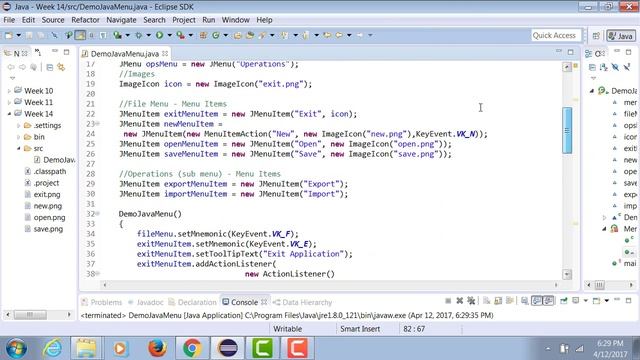
Task: Click into the Quick Access field
Action: (x=556, y=36)
